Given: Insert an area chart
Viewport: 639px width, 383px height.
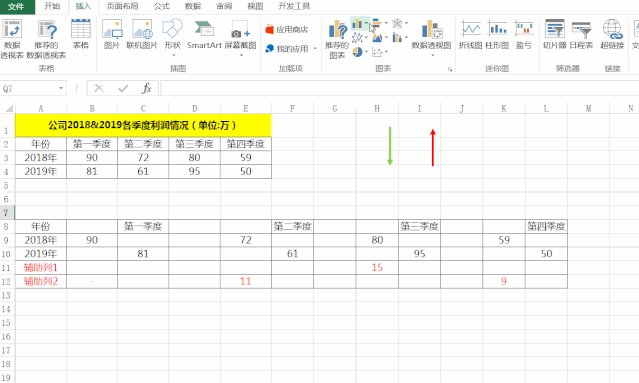Looking at the screenshot, I should pos(377,38).
